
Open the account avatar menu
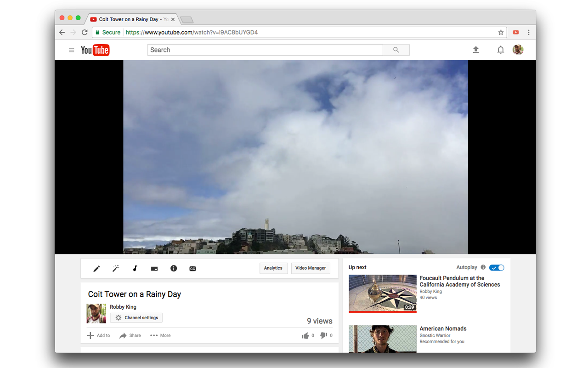(518, 50)
